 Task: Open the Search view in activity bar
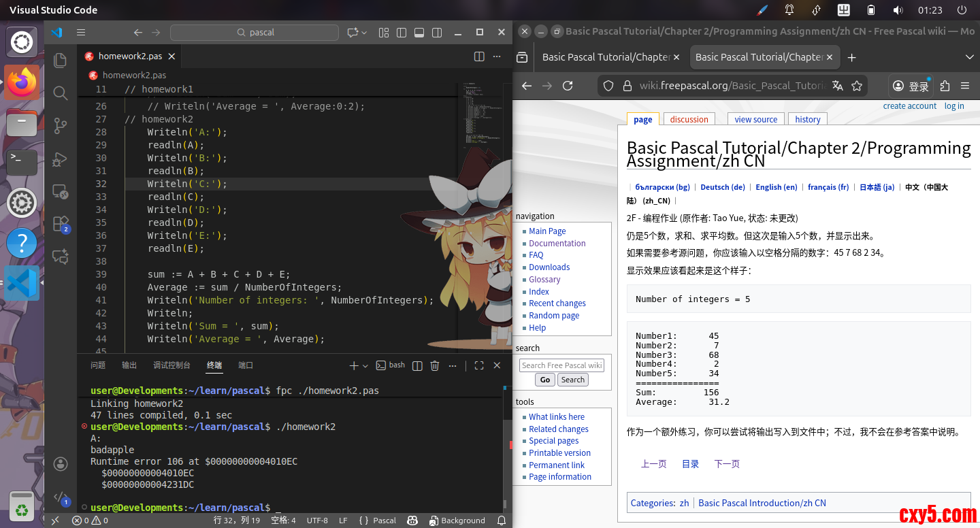[x=61, y=93]
